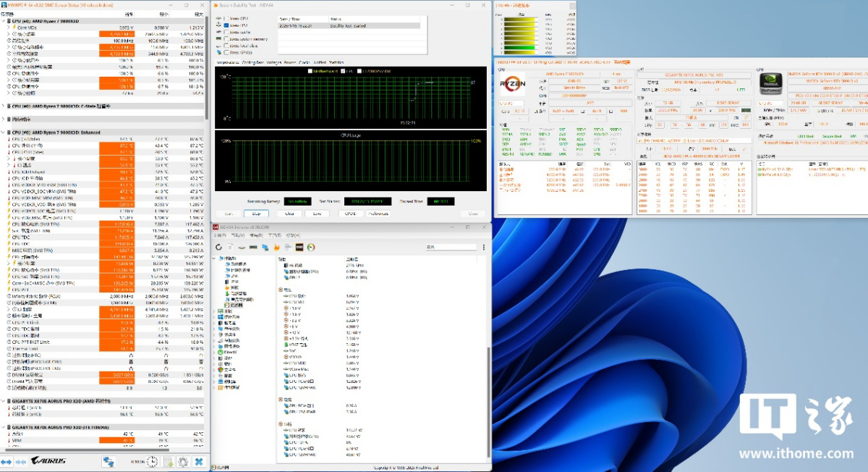Click the blue X close sensors icon
The width and height of the screenshot is (868, 472).
[x=197, y=461]
